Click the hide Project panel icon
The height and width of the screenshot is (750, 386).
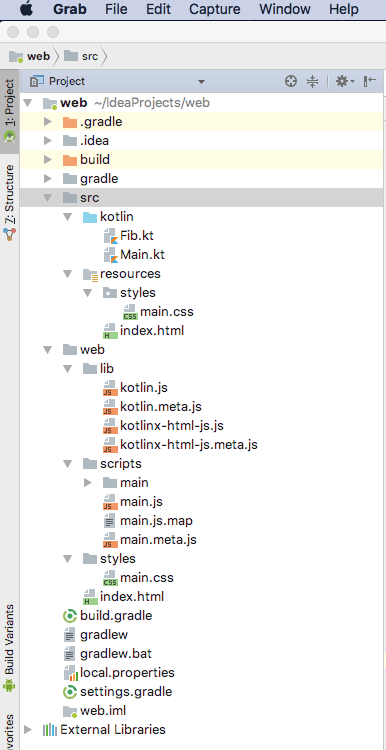tap(370, 81)
